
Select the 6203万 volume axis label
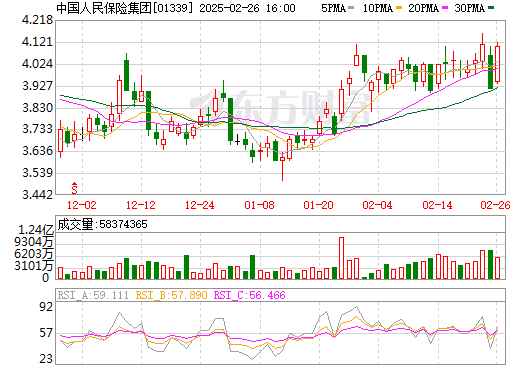(x=34, y=254)
